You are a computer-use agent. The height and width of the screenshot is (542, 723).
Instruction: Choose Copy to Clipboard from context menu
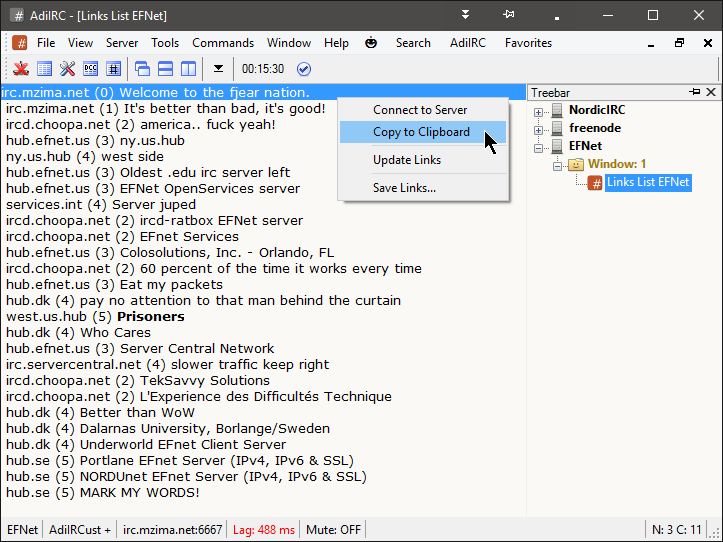[x=423, y=132]
